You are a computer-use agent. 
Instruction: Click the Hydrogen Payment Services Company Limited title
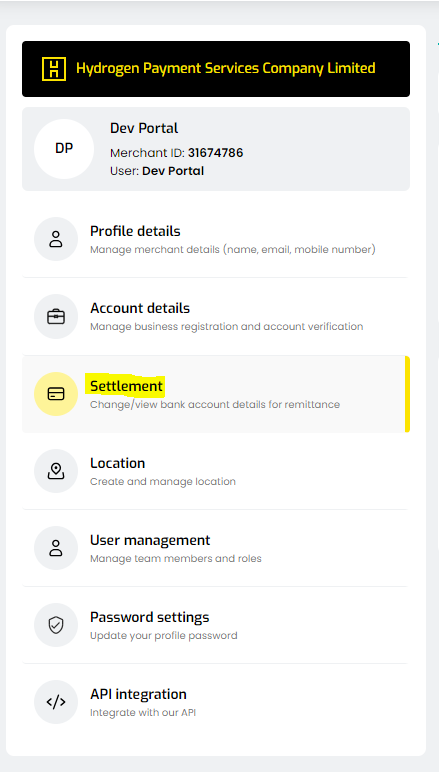click(225, 68)
